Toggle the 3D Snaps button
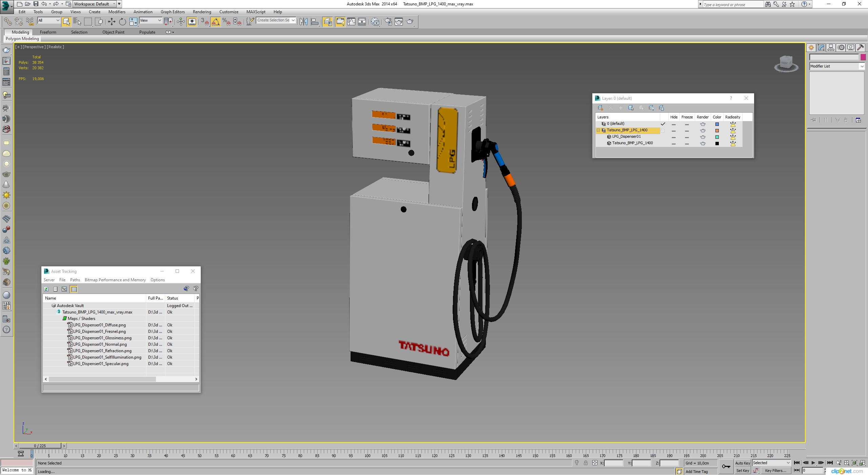The image size is (868, 475). [204, 22]
